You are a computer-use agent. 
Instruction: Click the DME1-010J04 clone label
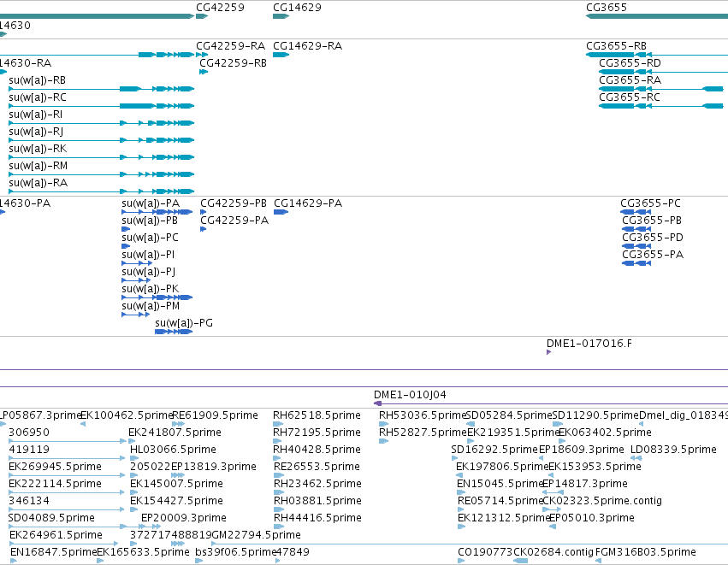(410, 395)
